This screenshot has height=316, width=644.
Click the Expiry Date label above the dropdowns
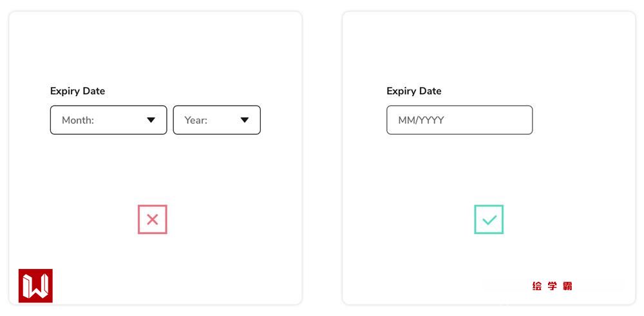(77, 91)
